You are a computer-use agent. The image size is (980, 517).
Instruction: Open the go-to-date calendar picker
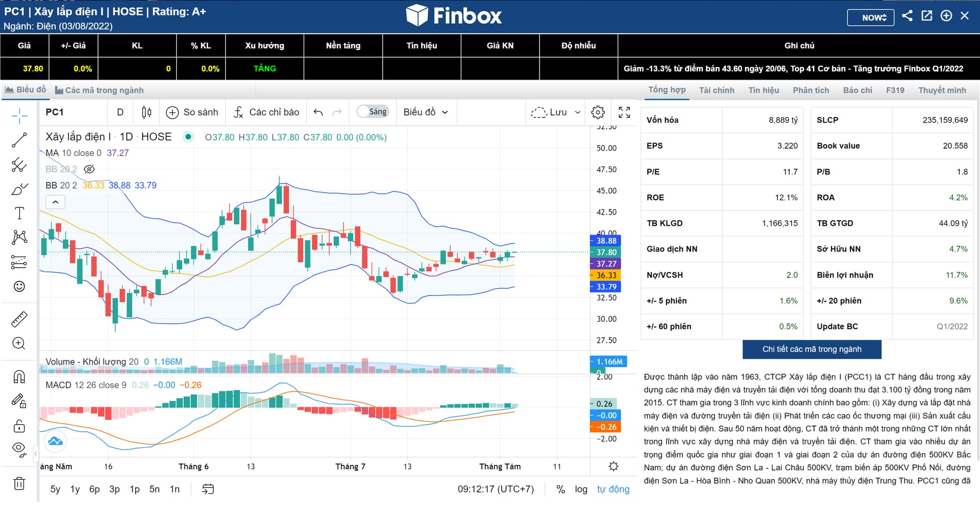[x=208, y=489]
